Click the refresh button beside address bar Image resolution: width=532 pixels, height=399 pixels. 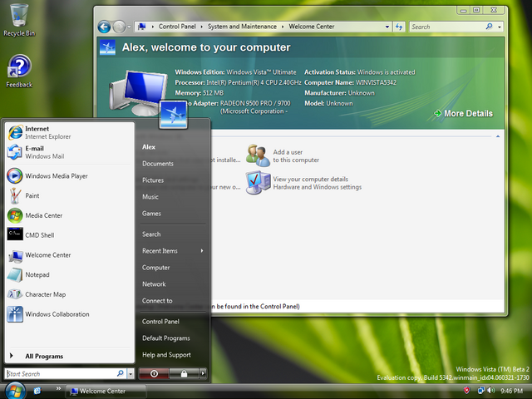[399, 27]
